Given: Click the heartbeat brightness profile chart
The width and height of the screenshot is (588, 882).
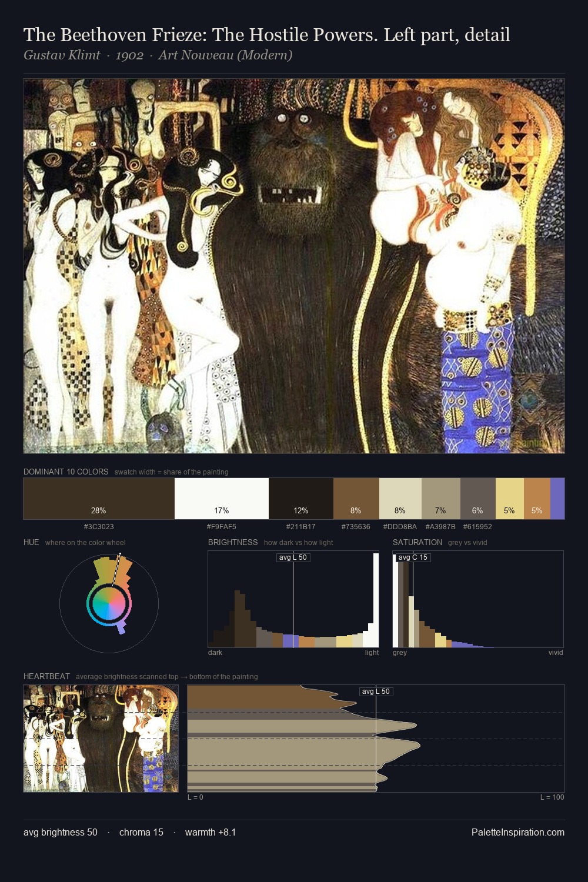Looking at the screenshot, I should pos(376,739).
